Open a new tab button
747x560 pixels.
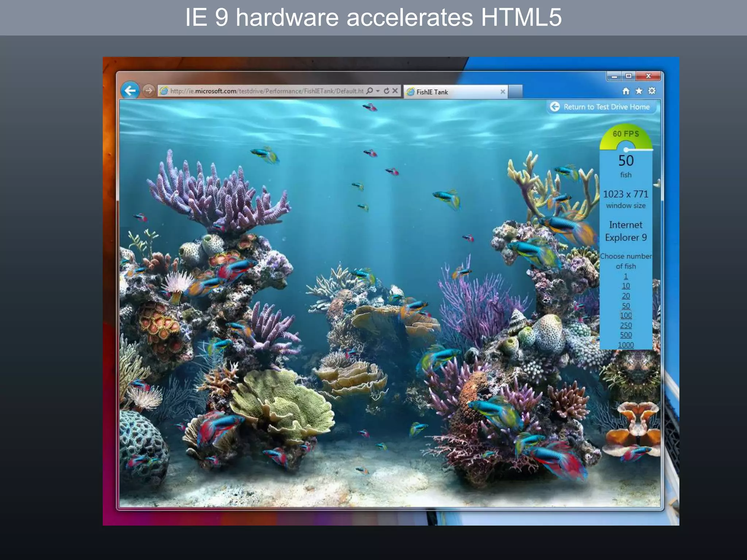coord(515,92)
